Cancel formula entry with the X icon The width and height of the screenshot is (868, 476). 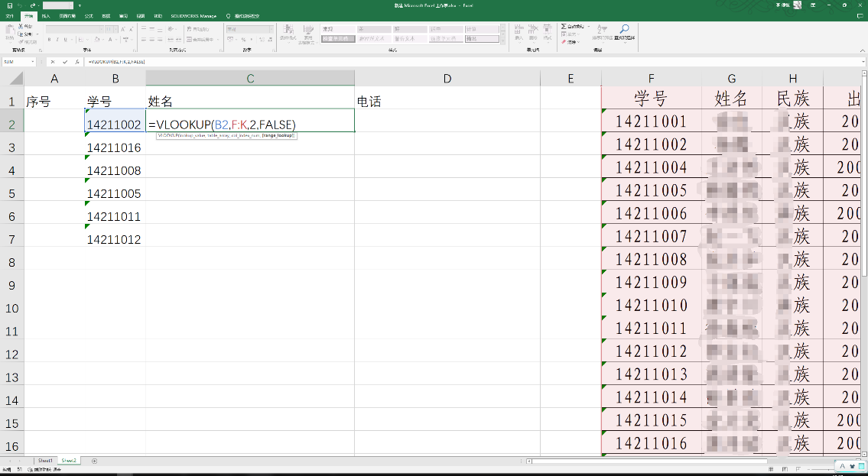tap(54, 61)
